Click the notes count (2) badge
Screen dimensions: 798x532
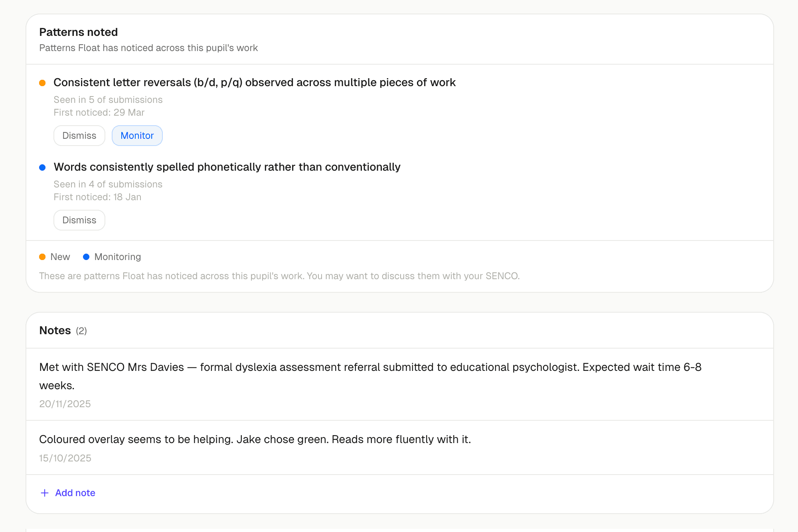(81, 331)
